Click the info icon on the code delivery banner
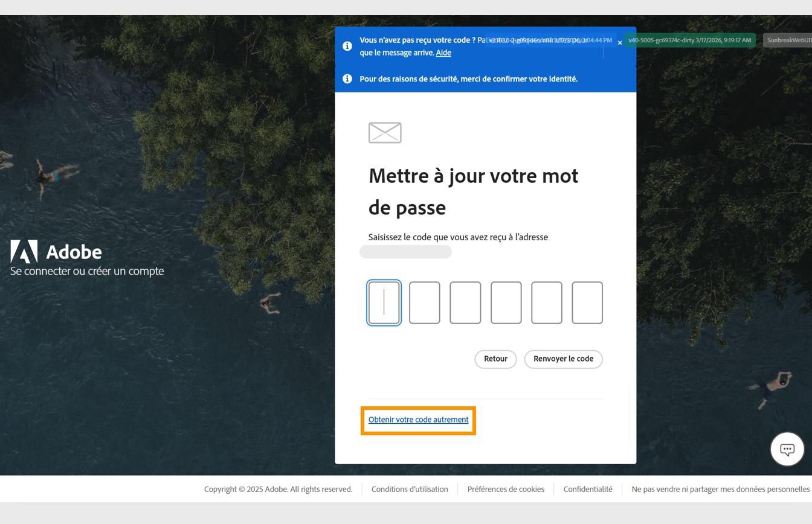The image size is (812, 524). pyautogui.click(x=347, y=46)
